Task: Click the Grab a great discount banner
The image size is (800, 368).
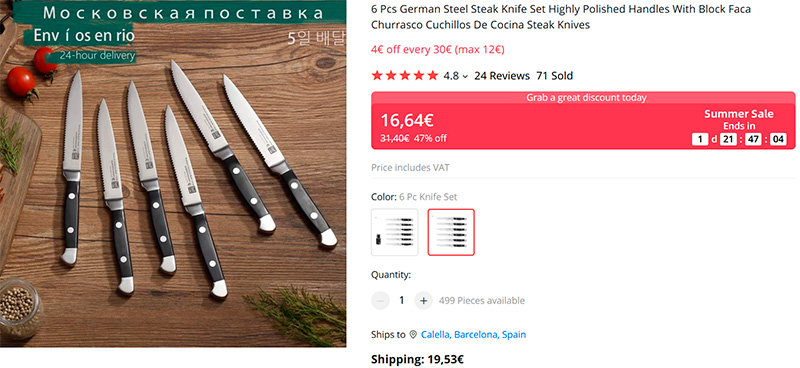Action: click(583, 97)
